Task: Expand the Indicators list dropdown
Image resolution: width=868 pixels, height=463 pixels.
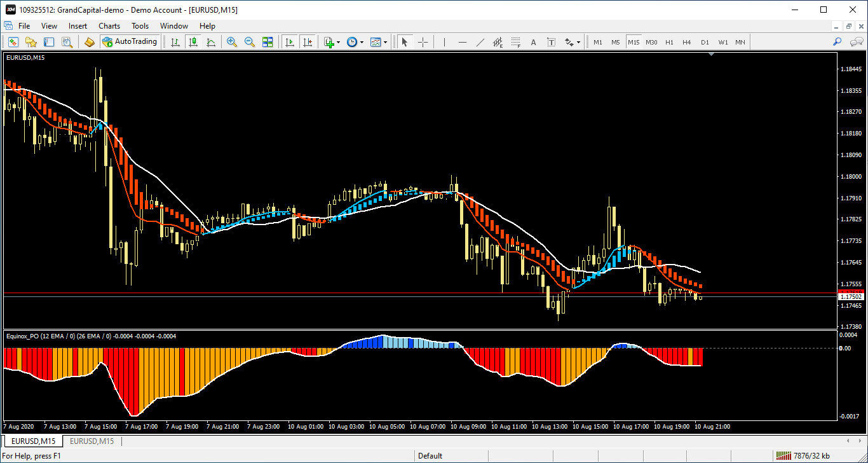Action: point(338,42)
